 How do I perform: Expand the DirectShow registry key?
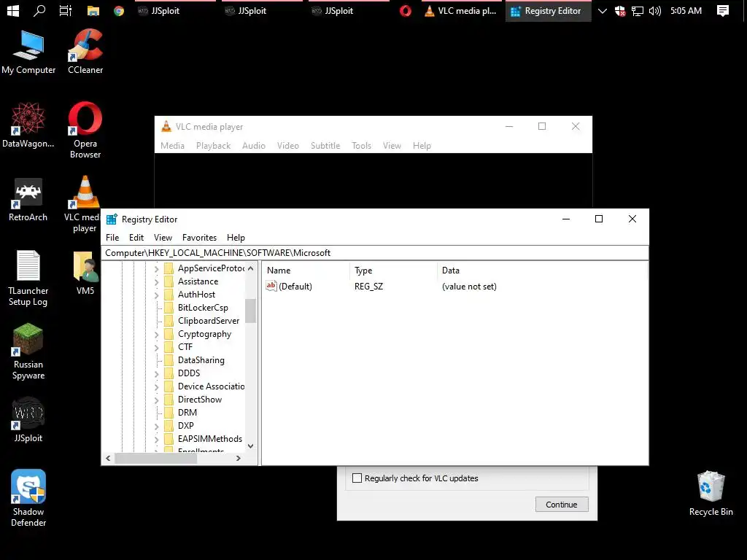tap(156, 400)
